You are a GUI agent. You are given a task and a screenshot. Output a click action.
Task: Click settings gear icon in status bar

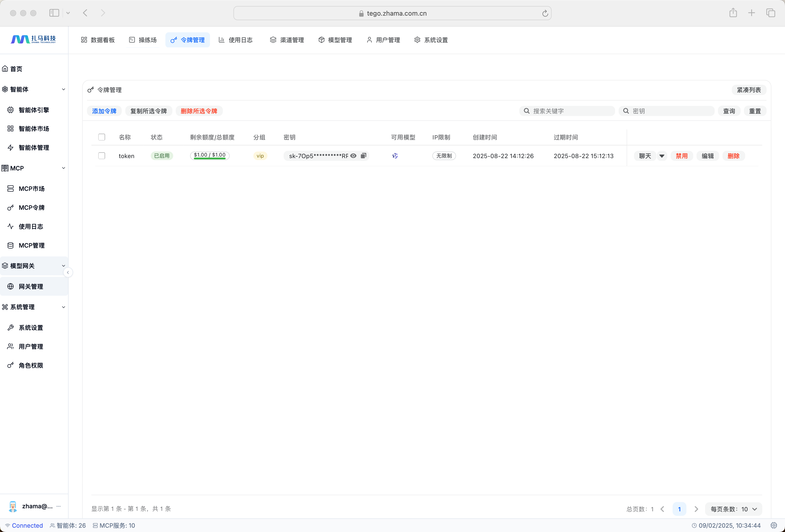[773, 525]
